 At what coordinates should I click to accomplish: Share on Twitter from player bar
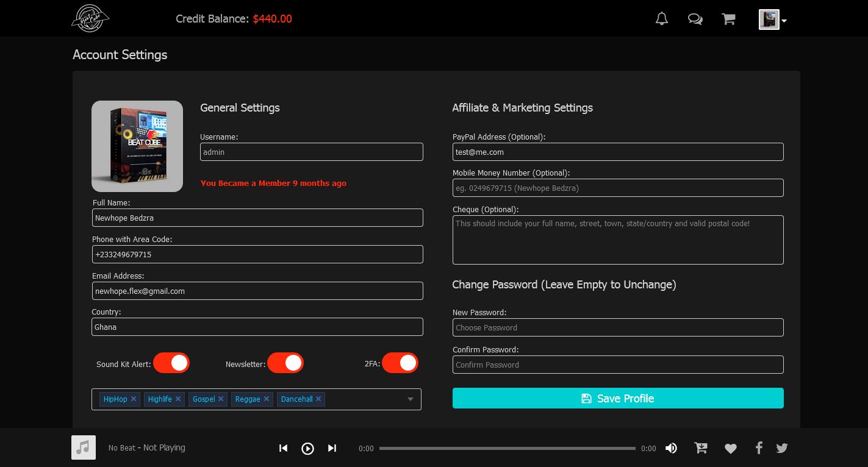(782, 448)
